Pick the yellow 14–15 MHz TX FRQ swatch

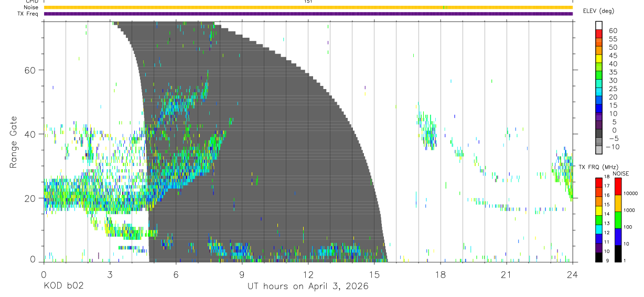599,211
